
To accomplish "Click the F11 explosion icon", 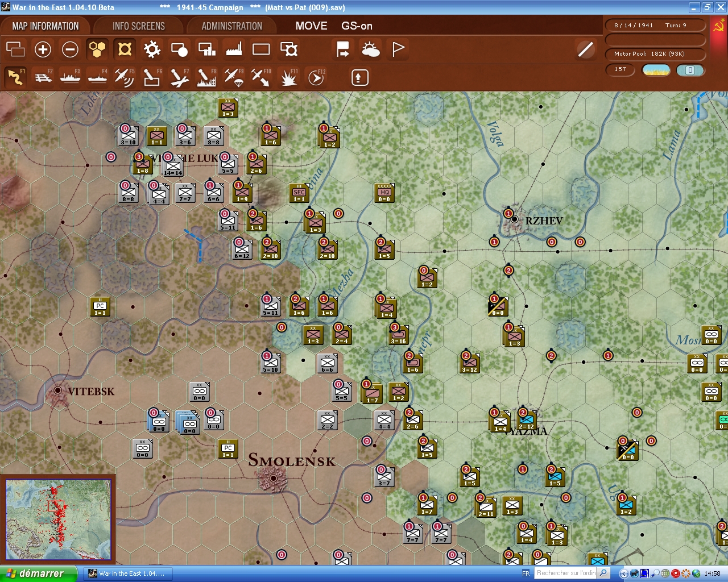I will pos(288,77).
